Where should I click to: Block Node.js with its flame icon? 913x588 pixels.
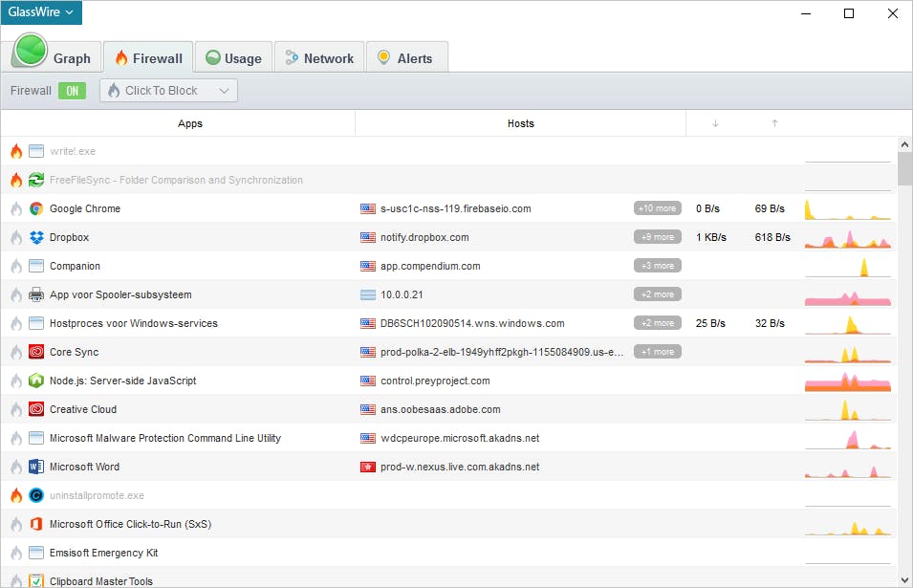coord(16,381)
